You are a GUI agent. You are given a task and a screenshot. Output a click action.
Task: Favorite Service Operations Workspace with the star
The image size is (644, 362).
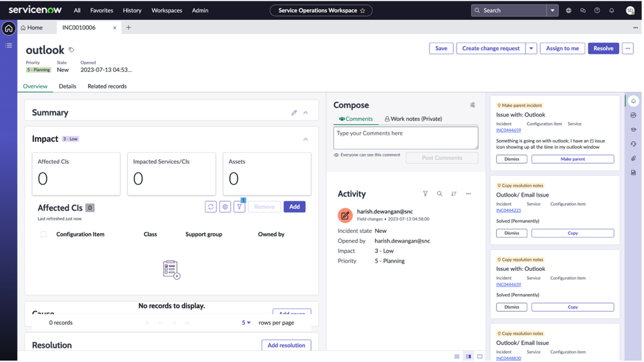(x=363, y=10)
